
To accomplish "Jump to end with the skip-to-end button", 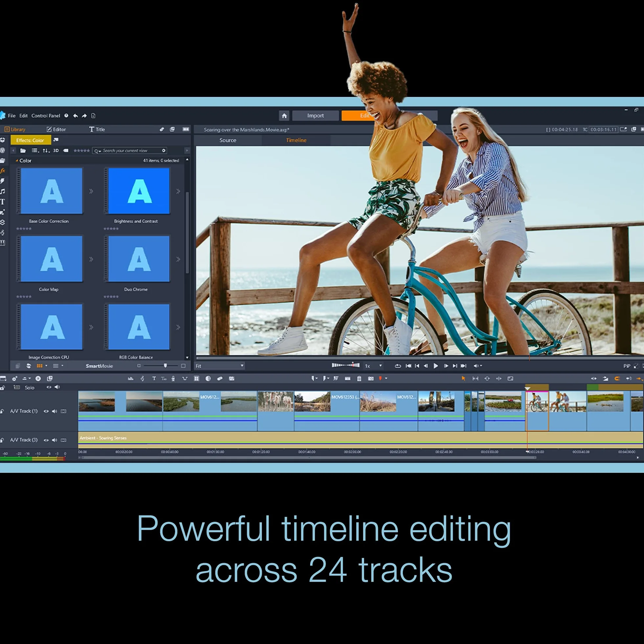I will point(464,366).
